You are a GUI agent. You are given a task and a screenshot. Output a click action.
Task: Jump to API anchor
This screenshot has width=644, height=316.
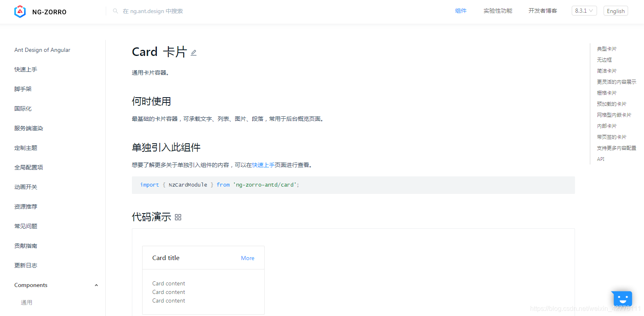pos(601,159)
